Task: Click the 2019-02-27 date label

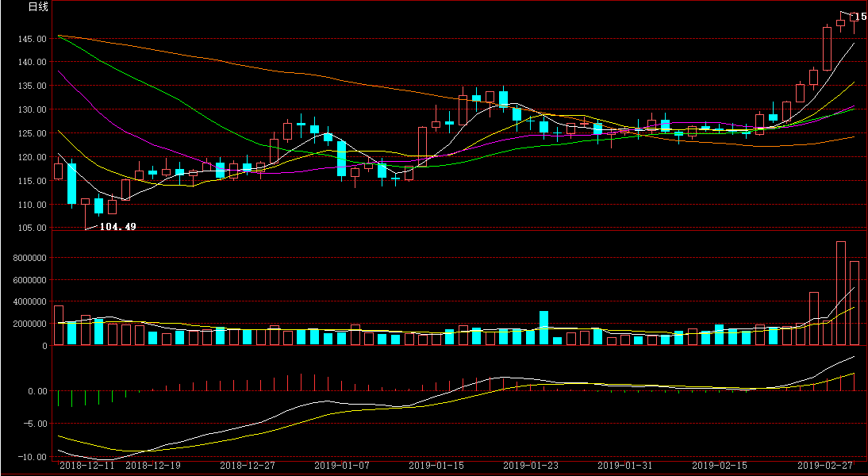Action: [825, 466]
